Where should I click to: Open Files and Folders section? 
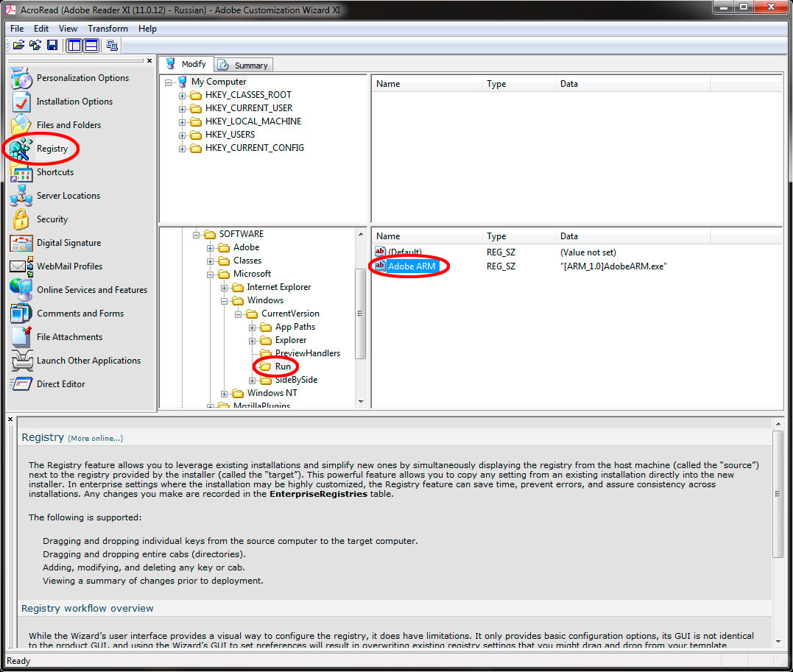pyautogui.click(x=68, y=125)
